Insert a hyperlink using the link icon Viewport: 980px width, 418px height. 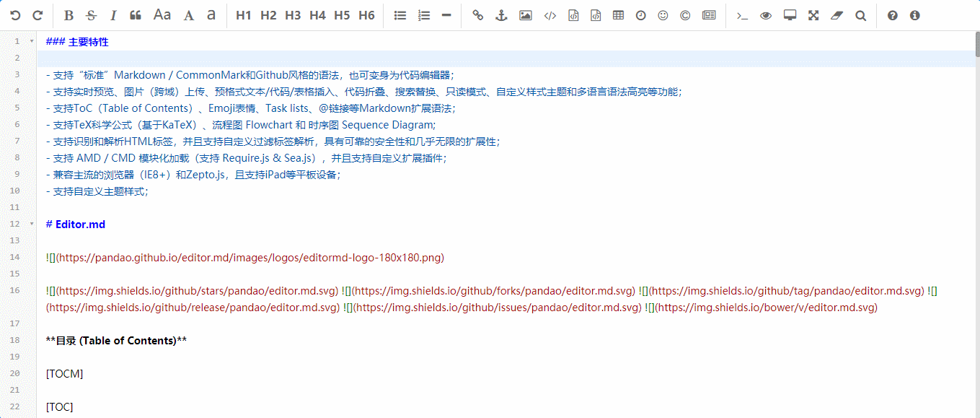click(477, 14)
